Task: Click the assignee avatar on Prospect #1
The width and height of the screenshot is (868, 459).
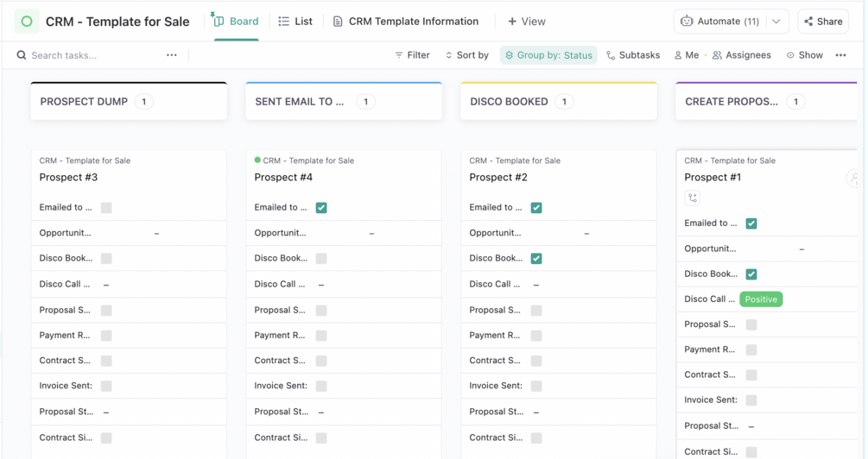Action: [x=852, y=178]
